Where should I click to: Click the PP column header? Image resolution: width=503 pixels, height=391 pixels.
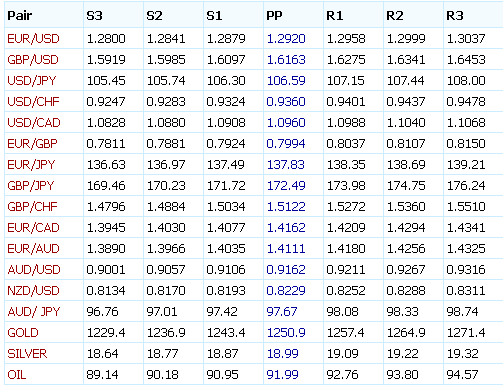click(x=274, y=15)
